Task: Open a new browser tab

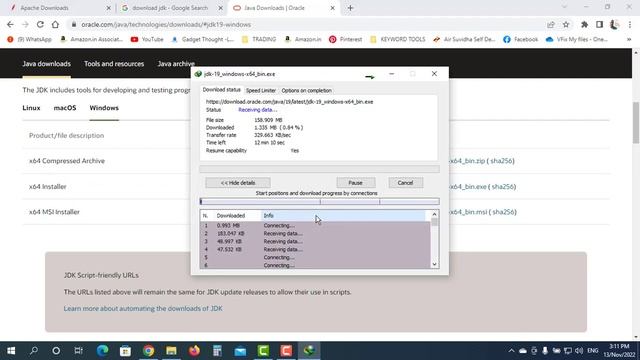Action: [350, 8]
